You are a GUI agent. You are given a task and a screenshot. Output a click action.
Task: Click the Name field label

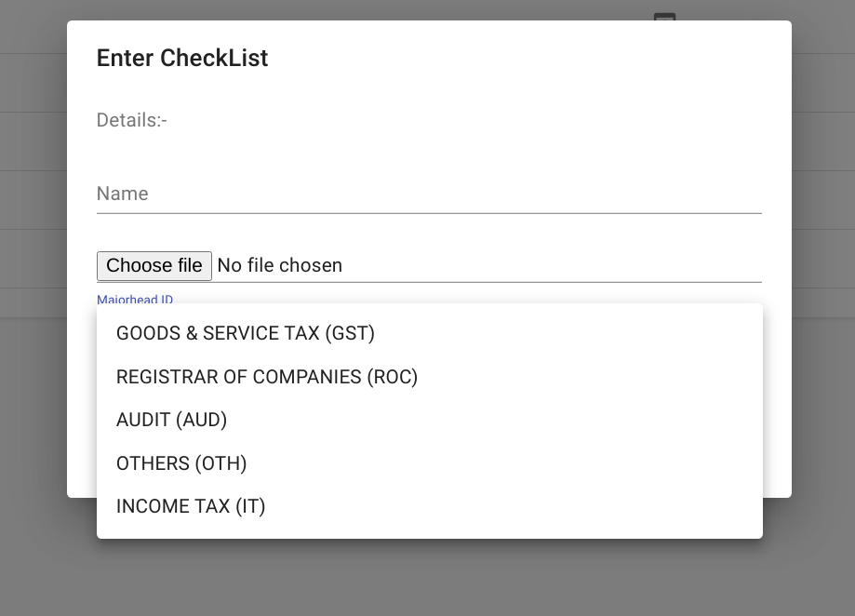[122, 194]
